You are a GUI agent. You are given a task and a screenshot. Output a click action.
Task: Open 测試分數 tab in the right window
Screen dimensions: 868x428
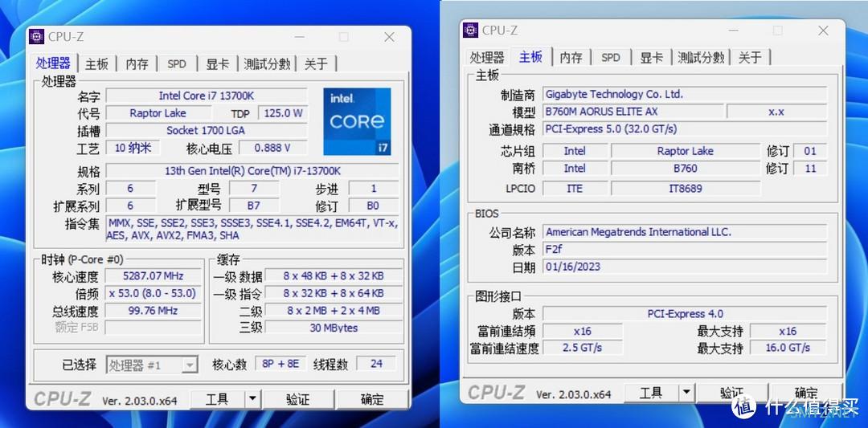[x=701, y=58]
